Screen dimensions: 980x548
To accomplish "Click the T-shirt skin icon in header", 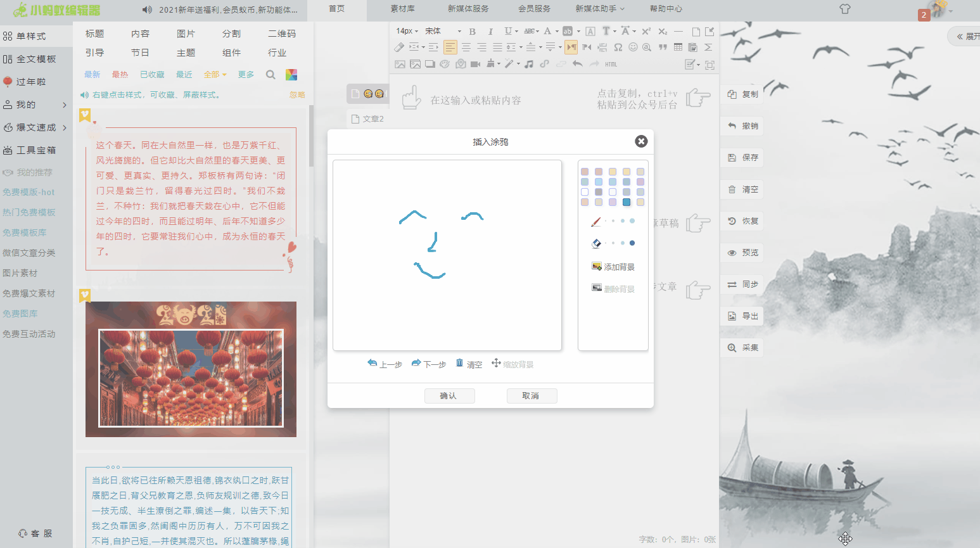I will (x=844, y=9).
